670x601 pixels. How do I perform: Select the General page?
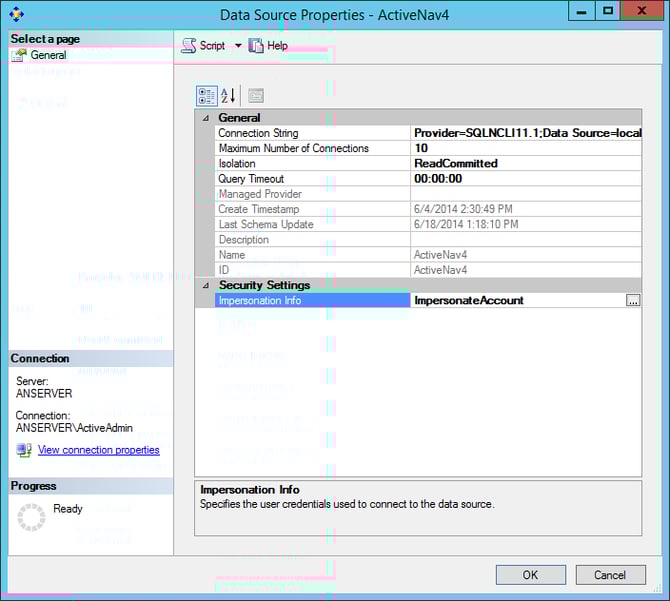[48, 55]
